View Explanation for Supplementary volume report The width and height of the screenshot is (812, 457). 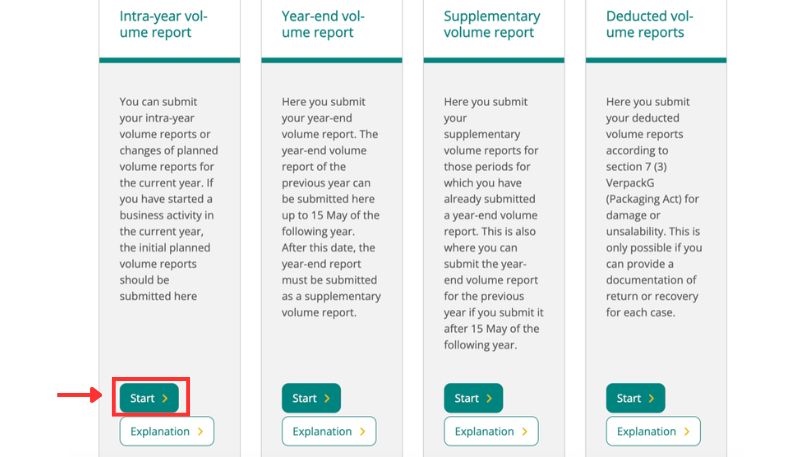click(x=491, y=431)
